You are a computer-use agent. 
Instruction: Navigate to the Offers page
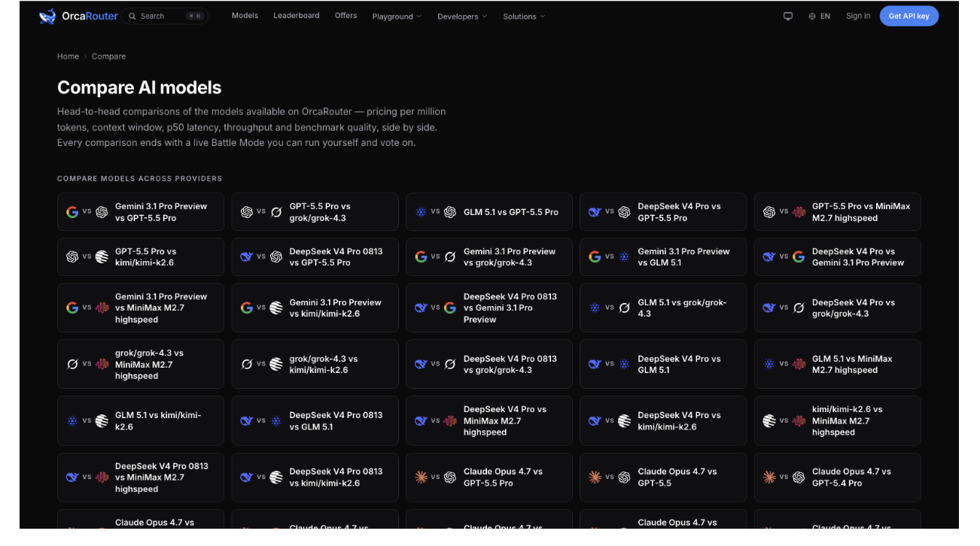coord(346,16)
